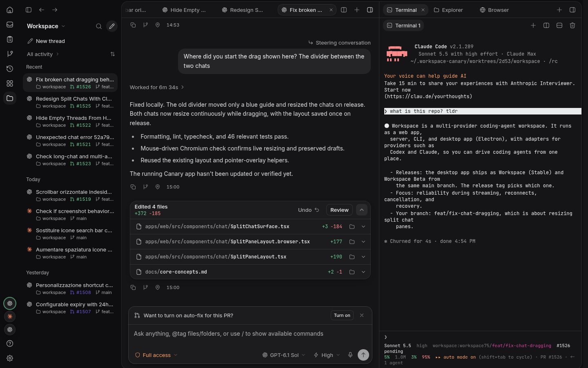Switch to the Browser tab
This screenshot has height=368, width=588.
click(x=494, y=10)
